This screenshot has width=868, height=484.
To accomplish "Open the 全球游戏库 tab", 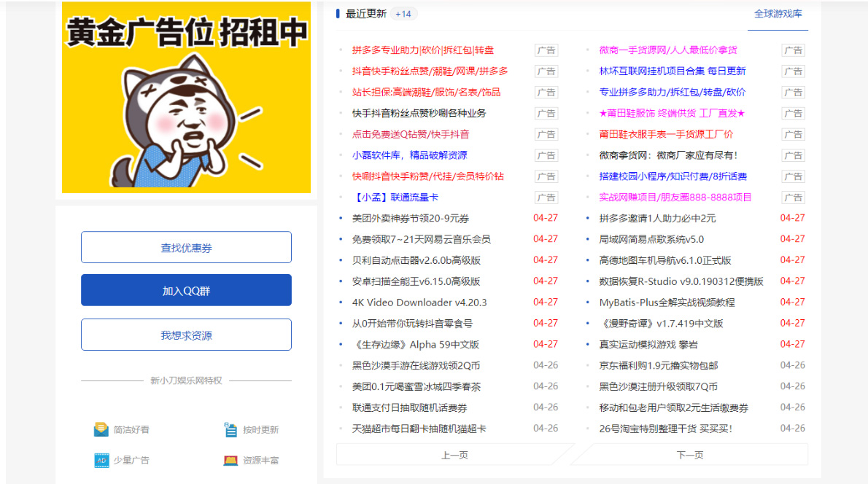I will (x=778, y=13).
